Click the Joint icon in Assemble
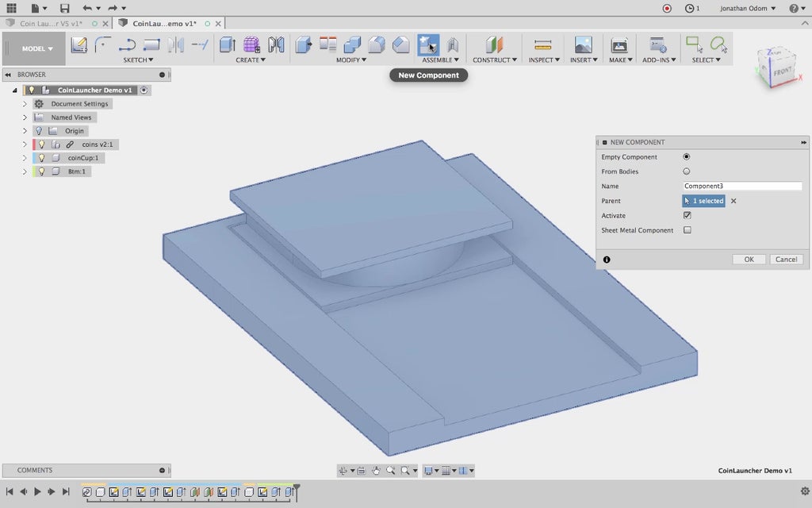Viewport: 812px width, 508px height. (453, 44)
